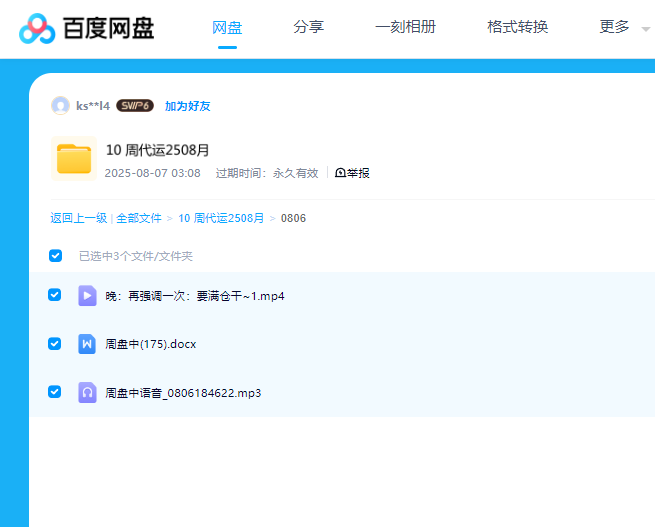Go to the 格式转换 tab
The height and width of the screenshot is (527, 655).
coord(517,28)
